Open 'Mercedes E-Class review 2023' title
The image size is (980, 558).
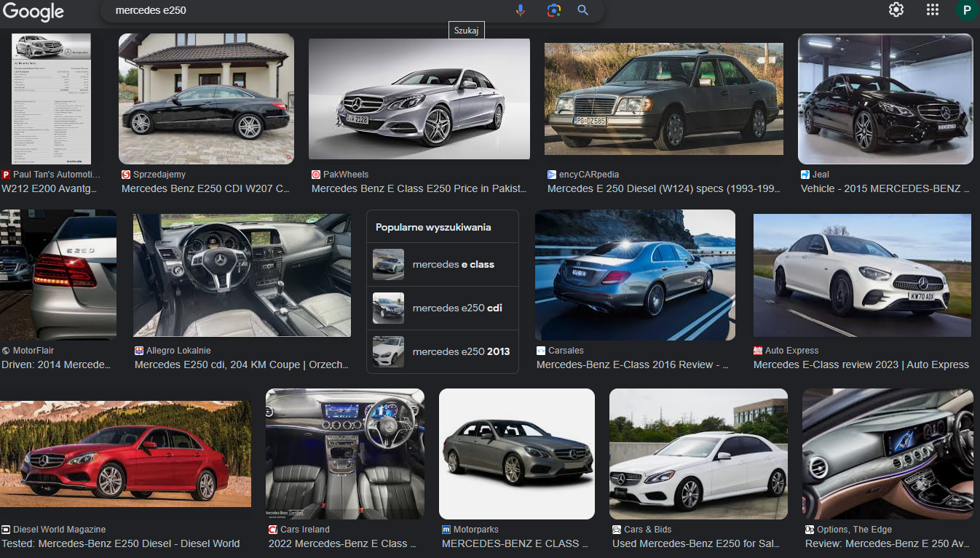coord(861,364)
